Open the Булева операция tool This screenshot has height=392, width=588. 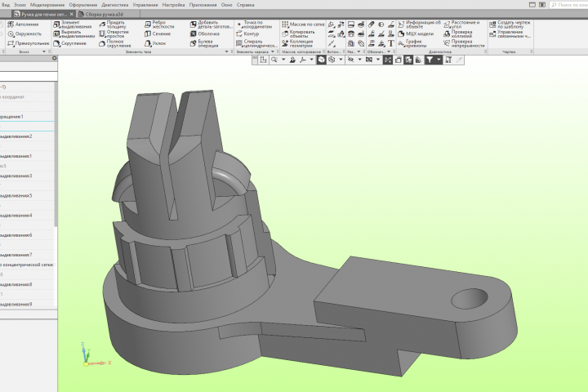(x=205, y=43)
